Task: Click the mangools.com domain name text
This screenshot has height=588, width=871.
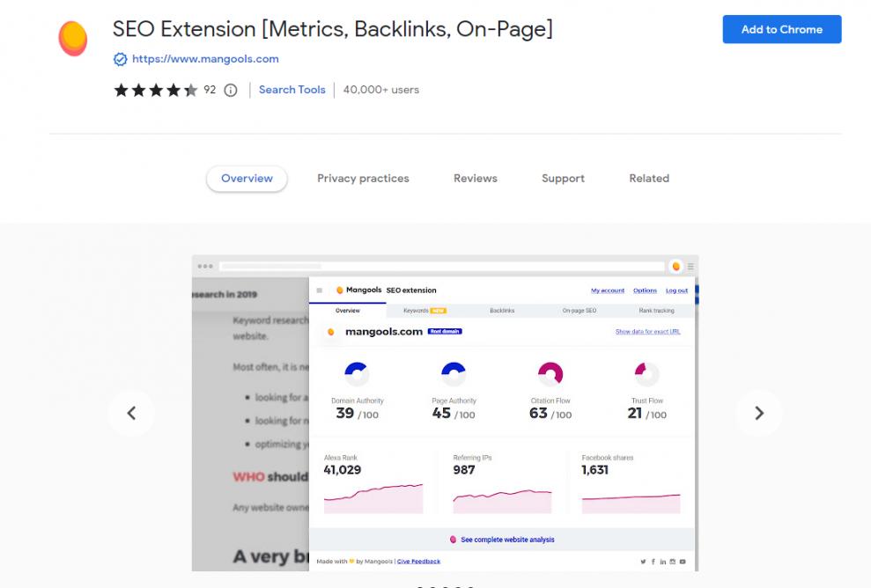Action: 384,332
